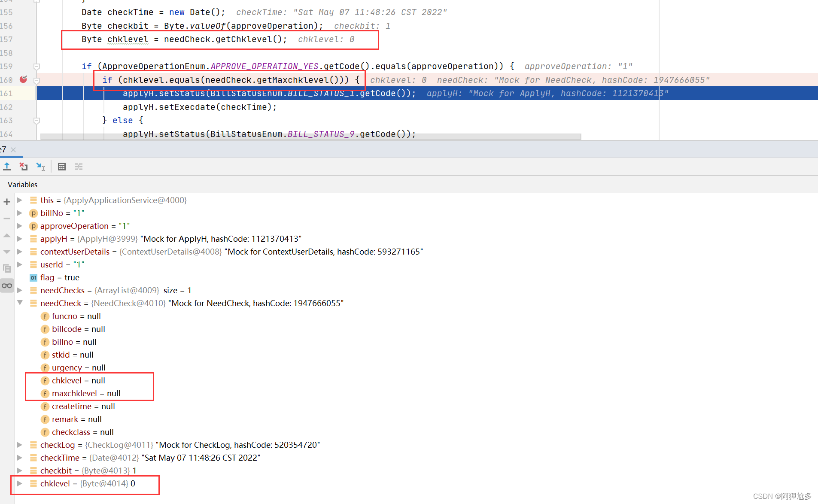Click 'Date checkTime = new Date();' on line 155
The height and width of the screenshot is (504, 818).
coord(153,12)
